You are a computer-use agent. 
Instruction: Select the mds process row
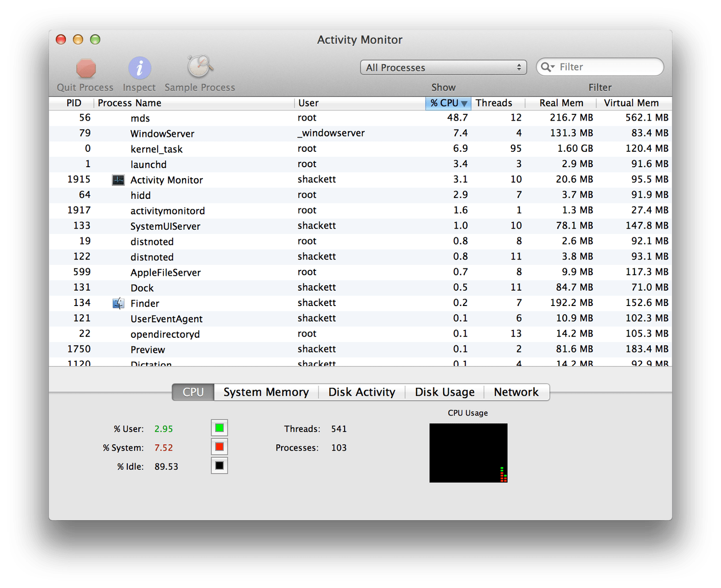360,118
